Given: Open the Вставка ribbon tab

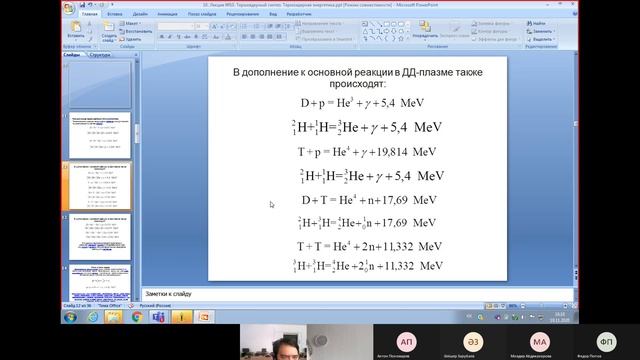Looking at the screenshot, I should (115, 14).
